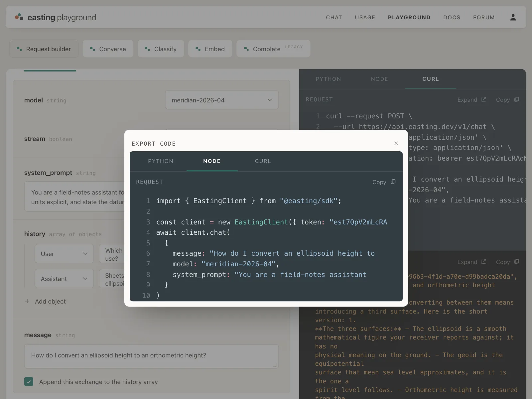Click the plus icon beside Add object
The height and width of the screenshot is (399, 532).
(x=27, y=301)
